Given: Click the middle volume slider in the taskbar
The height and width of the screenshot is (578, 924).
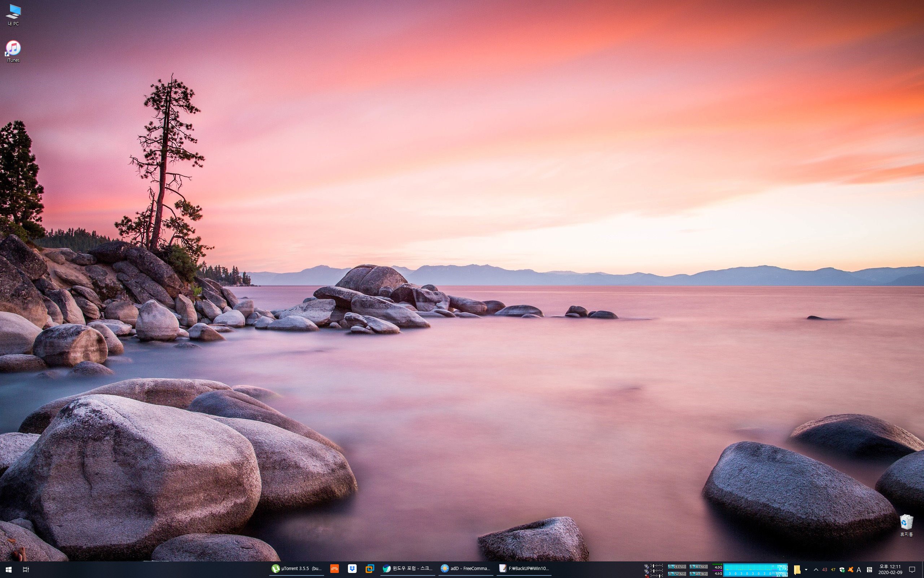Looking at the screenshot, I should pos(657,571).
